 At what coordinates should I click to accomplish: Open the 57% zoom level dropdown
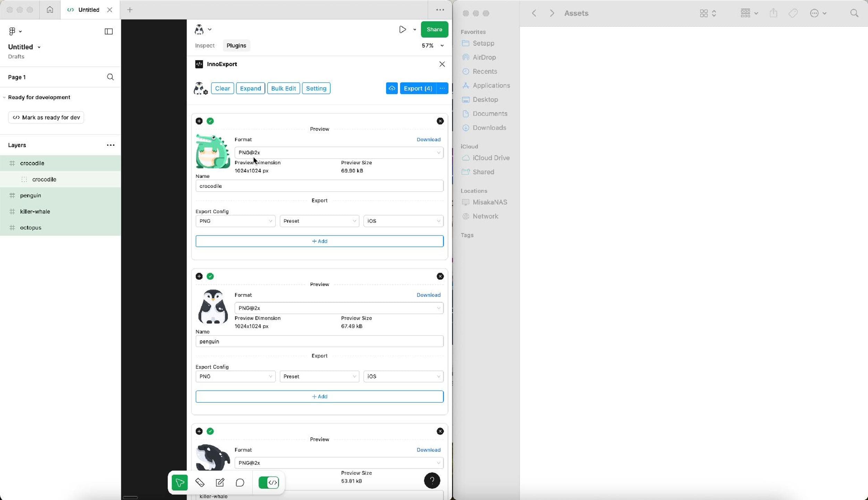[x=432, y=45]
